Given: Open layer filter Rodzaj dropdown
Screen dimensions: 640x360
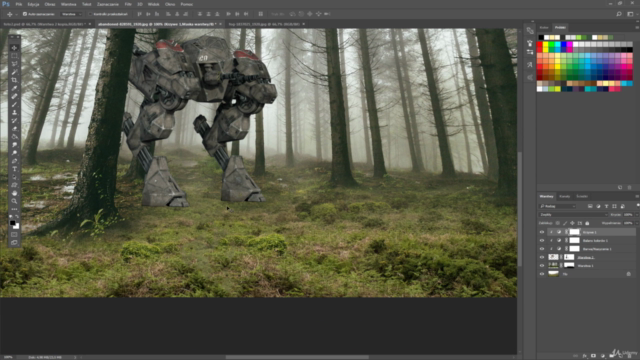Looking at the screenshot, I should (x=557, y=206).
